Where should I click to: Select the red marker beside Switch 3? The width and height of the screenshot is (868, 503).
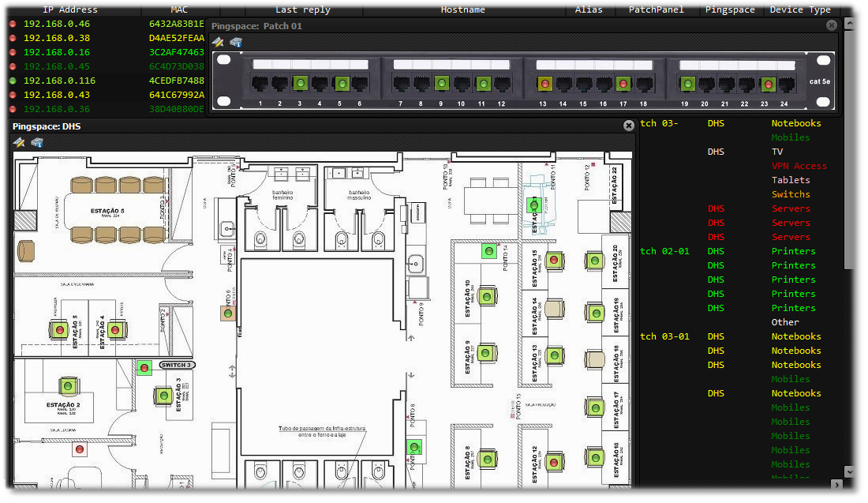(x=144, y=367)
